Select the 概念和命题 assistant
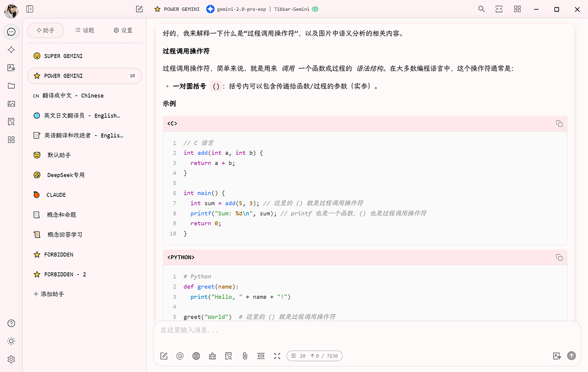This screenshot has height=372, width=588. pos(85,214)
